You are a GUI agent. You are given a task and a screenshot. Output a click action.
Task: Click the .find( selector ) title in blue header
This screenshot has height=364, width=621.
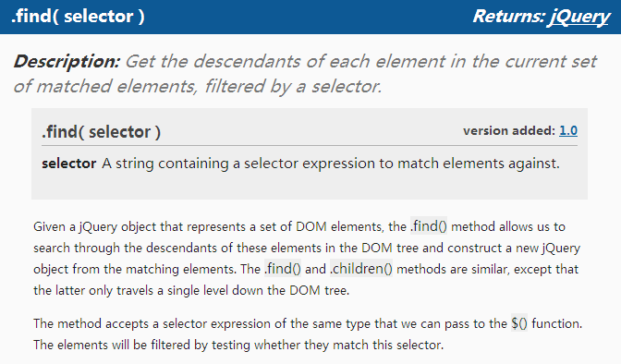click(x=78, y=17)
